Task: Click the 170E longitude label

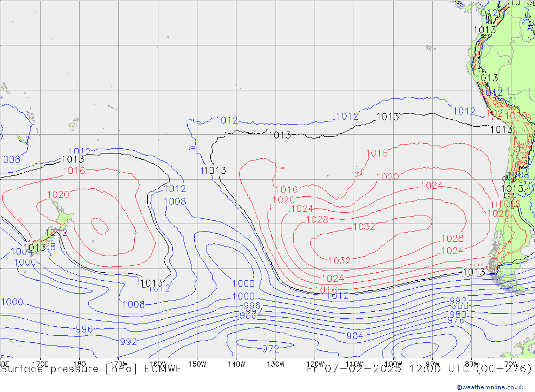Action: 41,363
